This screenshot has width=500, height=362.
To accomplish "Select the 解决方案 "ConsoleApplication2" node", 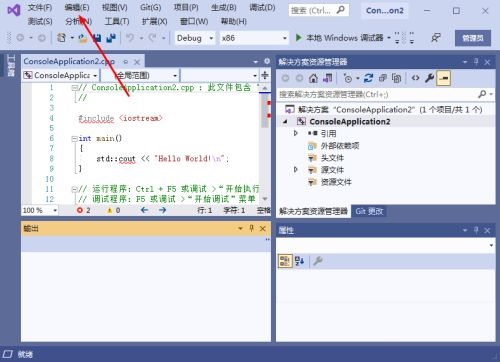I will (x=383, y=110).
